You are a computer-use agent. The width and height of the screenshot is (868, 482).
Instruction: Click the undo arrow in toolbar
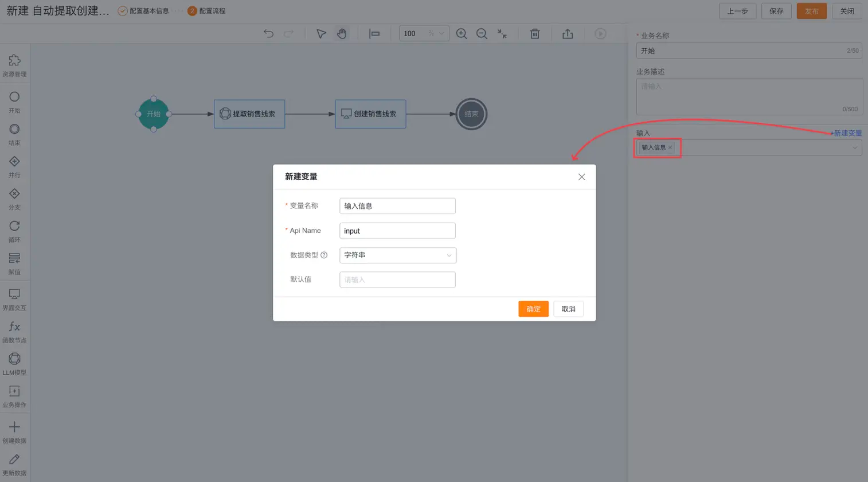268,34
